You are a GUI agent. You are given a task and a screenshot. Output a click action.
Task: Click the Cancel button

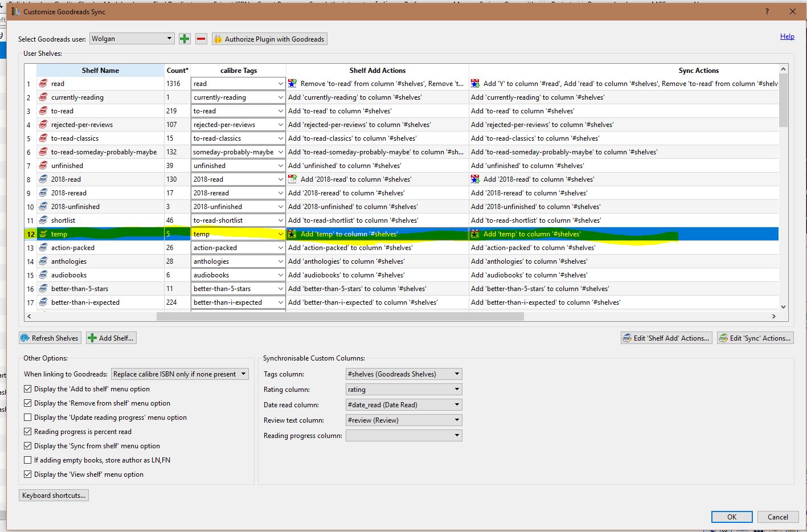(777, 517)
